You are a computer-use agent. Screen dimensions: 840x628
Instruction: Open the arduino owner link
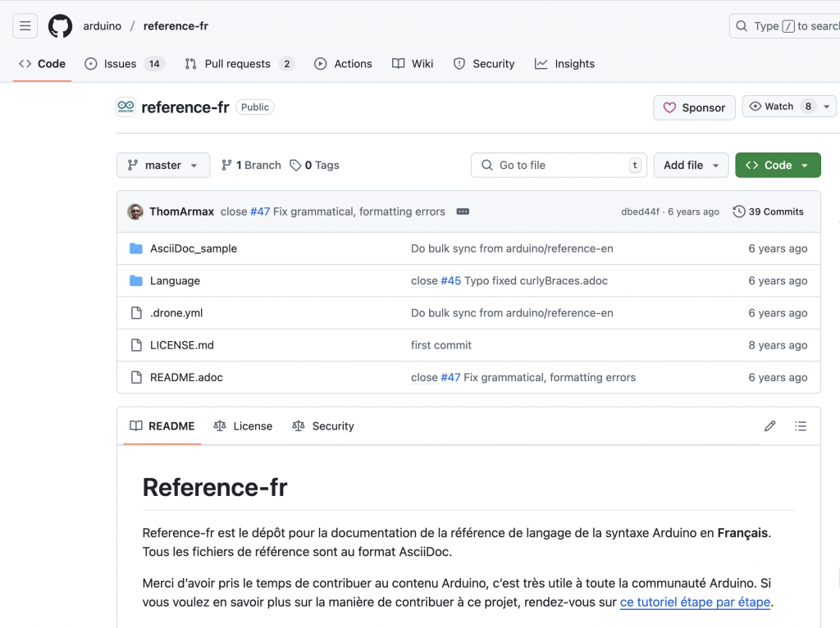(103, 25)
